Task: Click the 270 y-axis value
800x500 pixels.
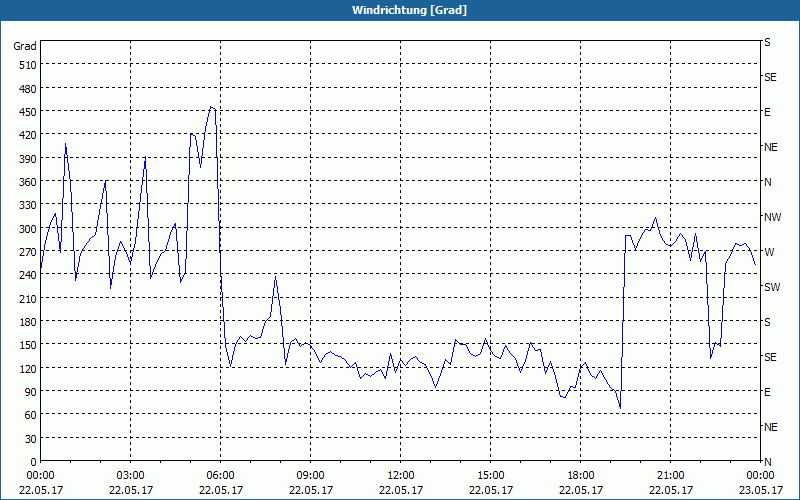Action: click(x=28, y=252)
